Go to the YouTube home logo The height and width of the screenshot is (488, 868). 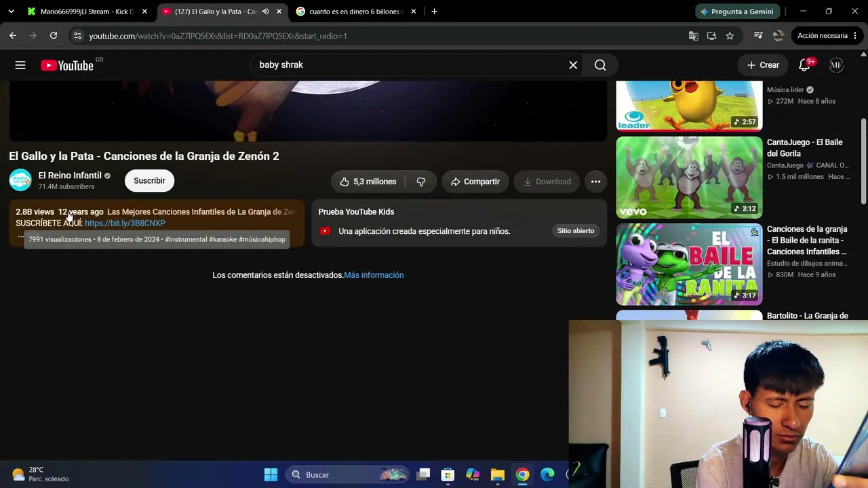pos(66,65)
